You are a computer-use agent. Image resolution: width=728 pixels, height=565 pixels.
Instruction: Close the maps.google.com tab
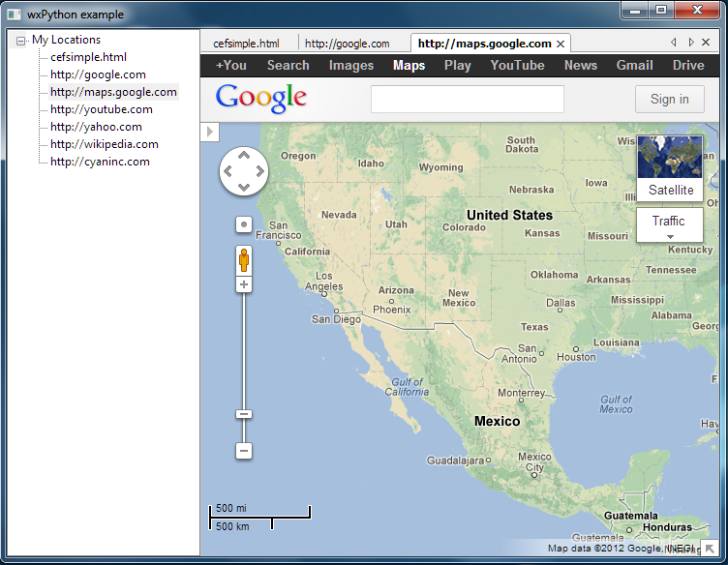click(561, 44)
